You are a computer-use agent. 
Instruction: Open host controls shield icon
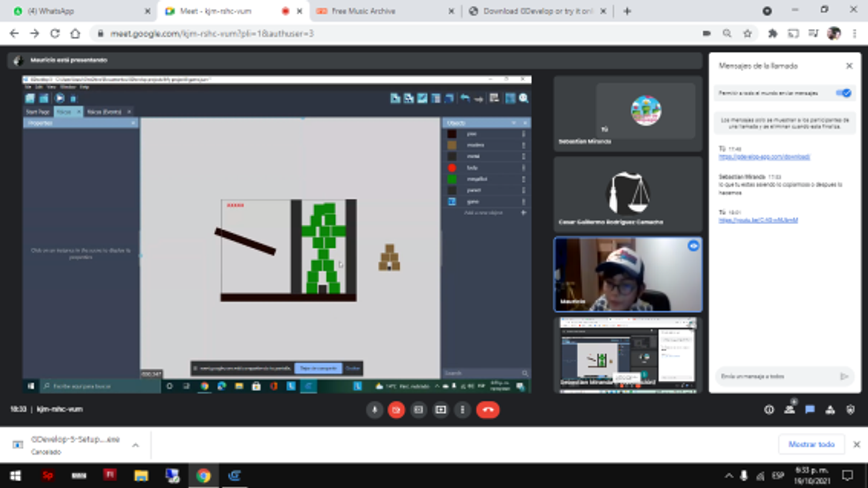851,410
